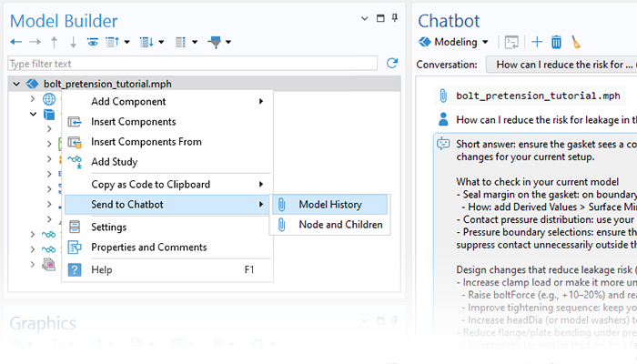
Task: Move node down with down arrow
Action: [x=73, y=42]
